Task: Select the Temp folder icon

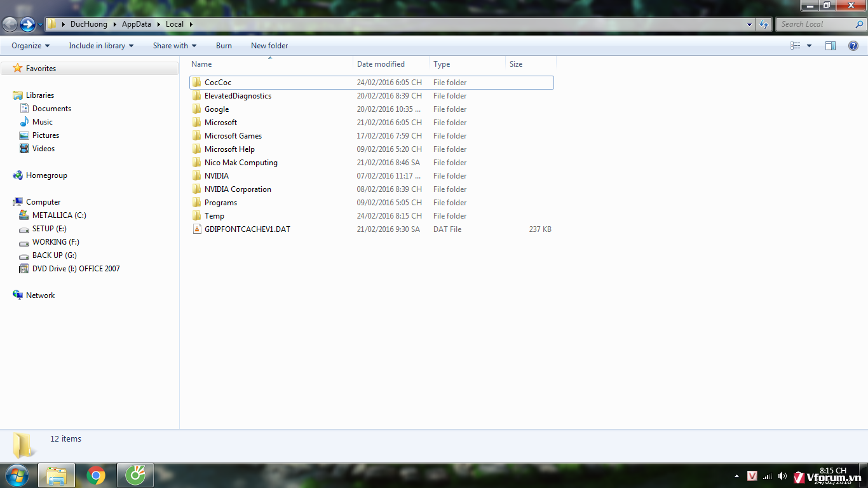Action: point(197,216)
